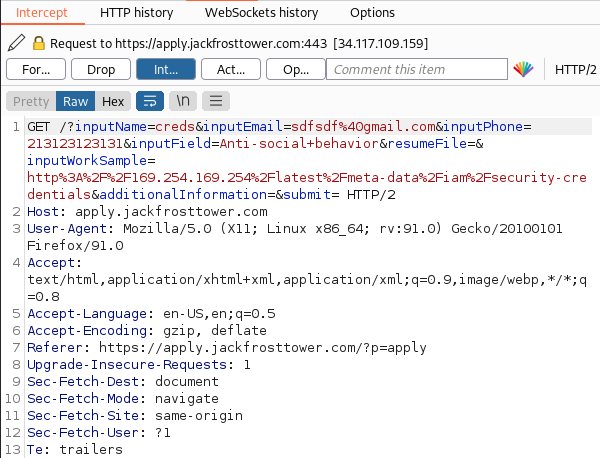Image resolution: width=600 pixels, height=458 pixels.
Task: Open the hamburger message editor menu
Action: point(217,102)
